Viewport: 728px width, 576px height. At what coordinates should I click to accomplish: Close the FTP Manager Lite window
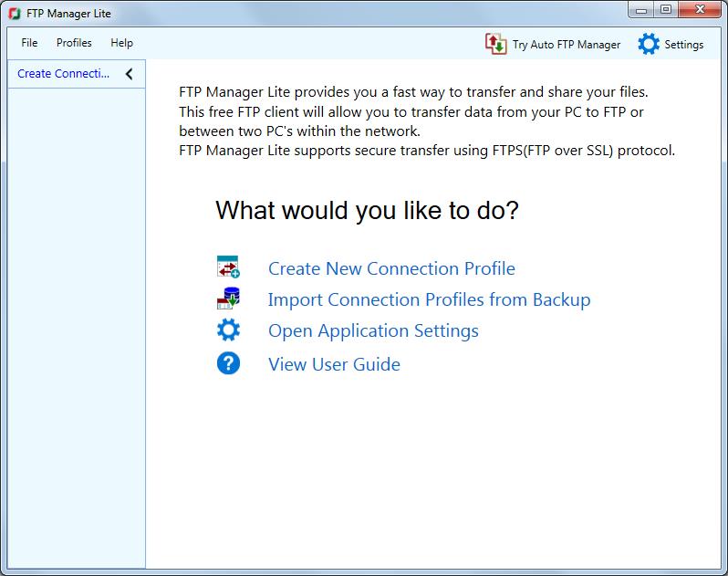coord(700,10)
